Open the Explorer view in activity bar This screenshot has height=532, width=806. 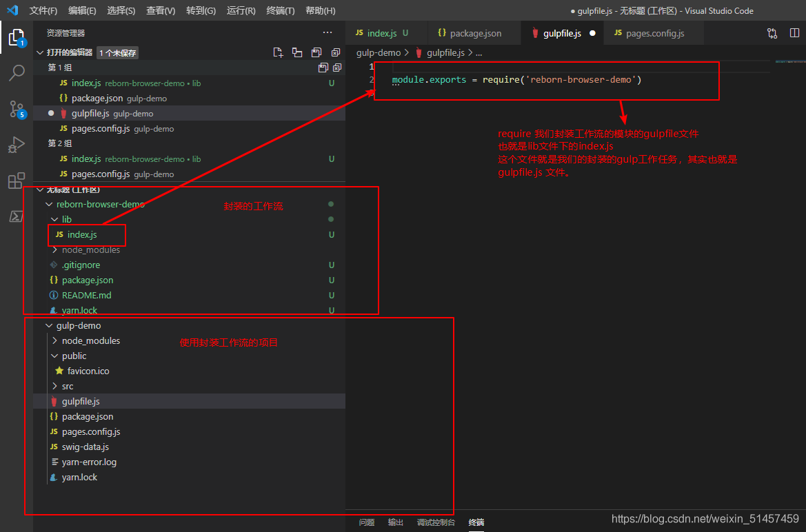tap(17, 37)
